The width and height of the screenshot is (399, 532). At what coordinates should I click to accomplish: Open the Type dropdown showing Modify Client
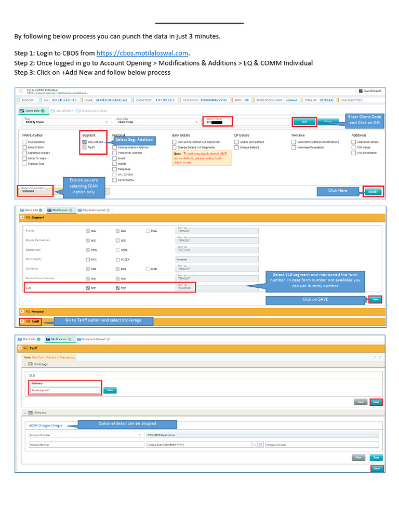click(x=66, y=122)
